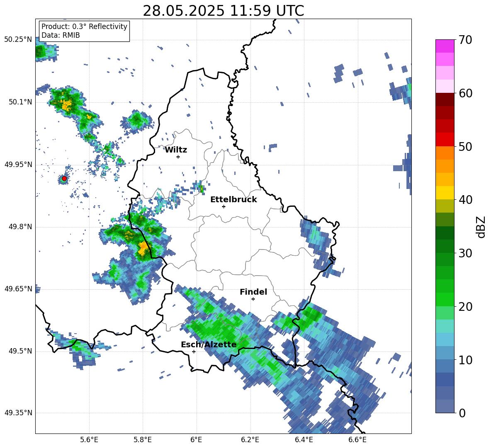The height and width of the screenshot is (448, 491).
Task: Click the 6.2°E longitude label
Action: click(250, 440)
